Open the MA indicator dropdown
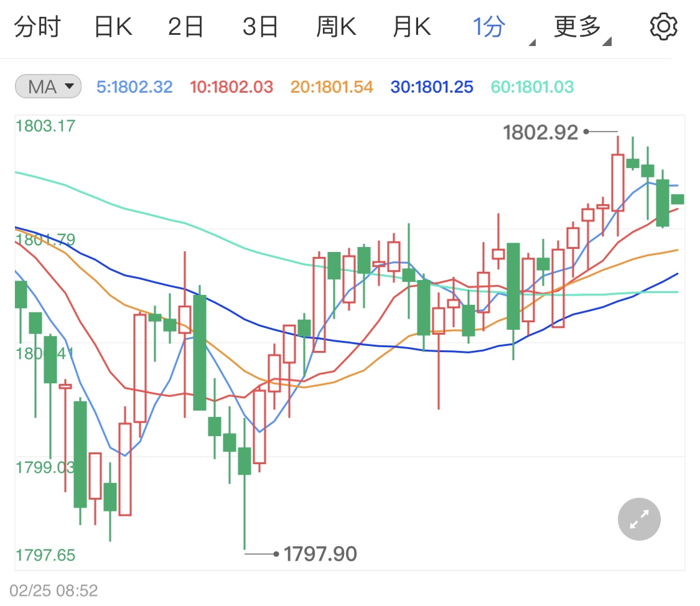This screenshot has height=606, width=700. tap(48, 86)
